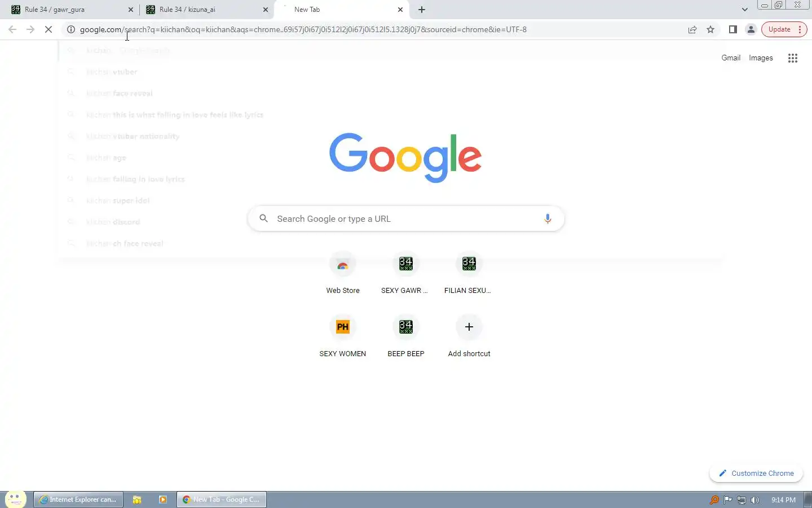
Task: Click the Google logo
Action: [405, 157]
